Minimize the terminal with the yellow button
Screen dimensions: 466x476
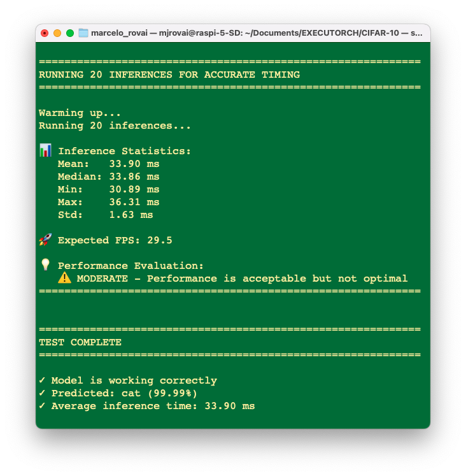tap(57, 33)
